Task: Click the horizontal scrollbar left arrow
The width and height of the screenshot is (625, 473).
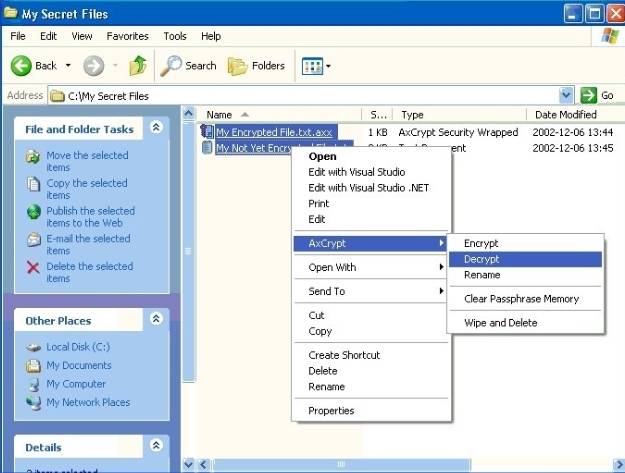Action: pyautogui.click(x=203, y=465)
